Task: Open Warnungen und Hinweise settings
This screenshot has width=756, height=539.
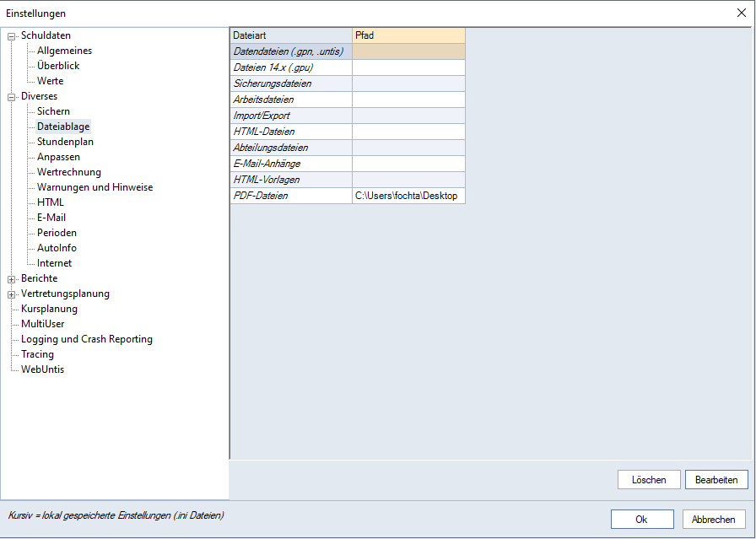Action: [x=94, y=187]
